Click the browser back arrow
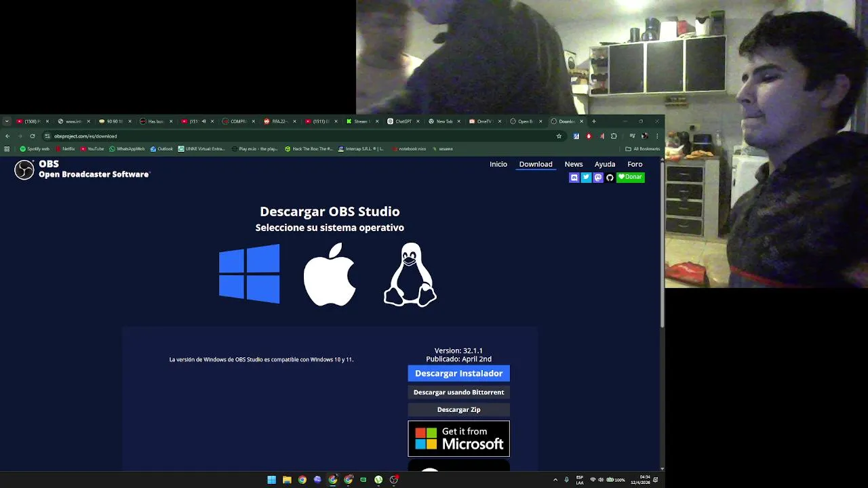 pyautogui.click(x=7, y=136)
